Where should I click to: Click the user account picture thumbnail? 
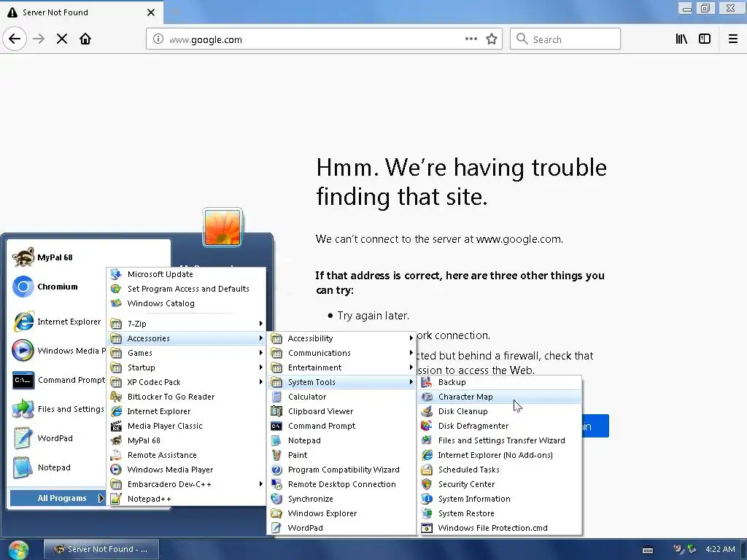[x=222, y=227]
